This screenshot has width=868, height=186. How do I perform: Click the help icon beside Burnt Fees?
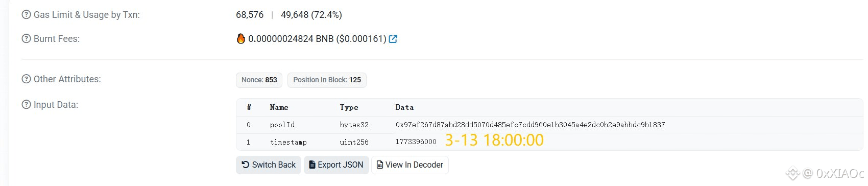[26, 39]
